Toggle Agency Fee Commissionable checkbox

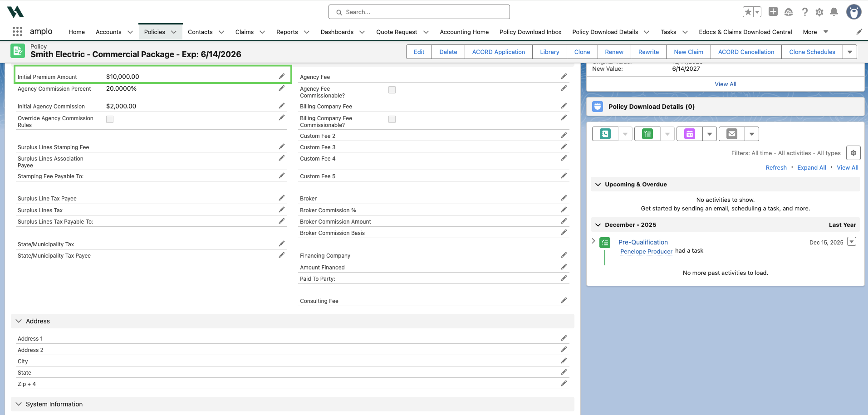coord(392,90)
